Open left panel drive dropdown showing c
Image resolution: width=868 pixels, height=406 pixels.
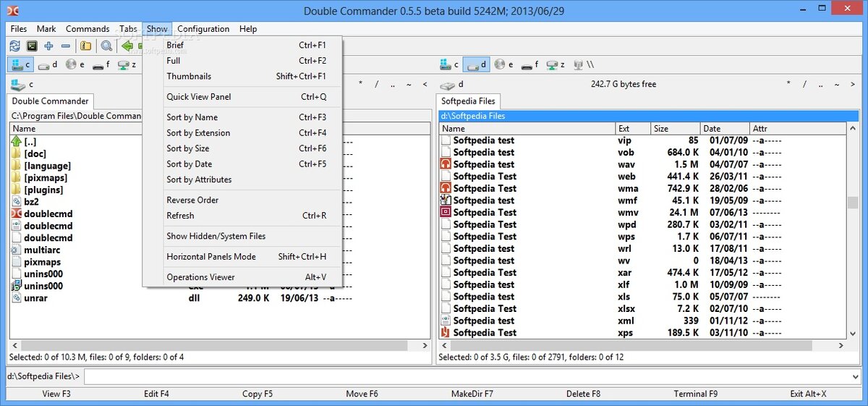[x=21, y=85]
